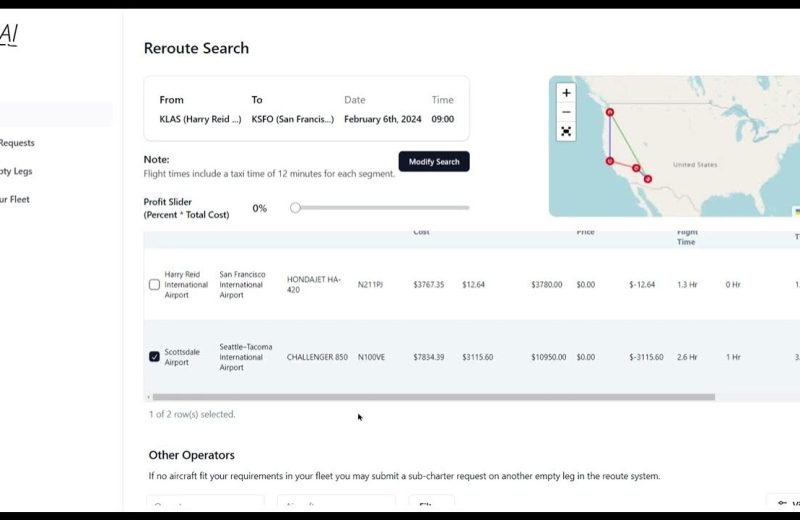The image size is (800, 520).
Task: Click the horizontal table scrollbar
Action: pos(432,397)
